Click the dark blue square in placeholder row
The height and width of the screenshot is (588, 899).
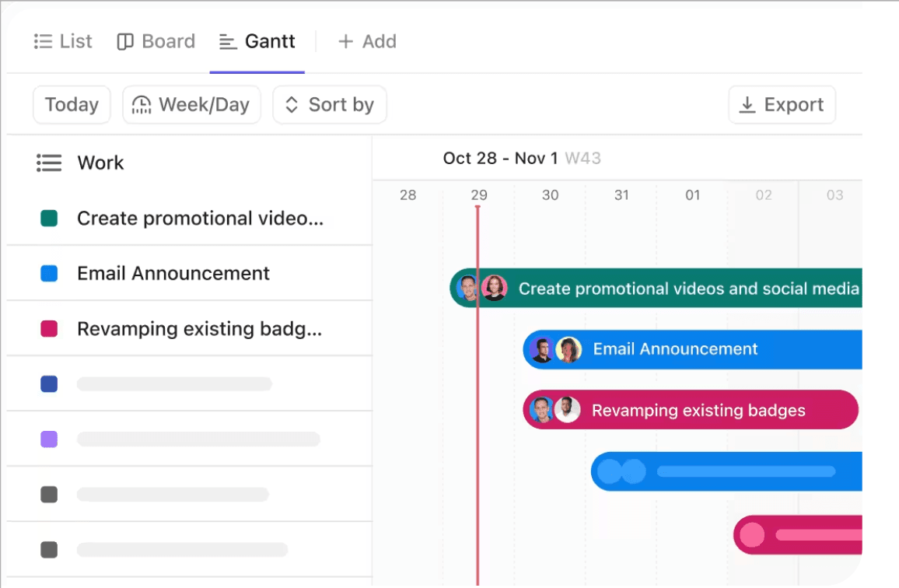click(x=49, y=383)
